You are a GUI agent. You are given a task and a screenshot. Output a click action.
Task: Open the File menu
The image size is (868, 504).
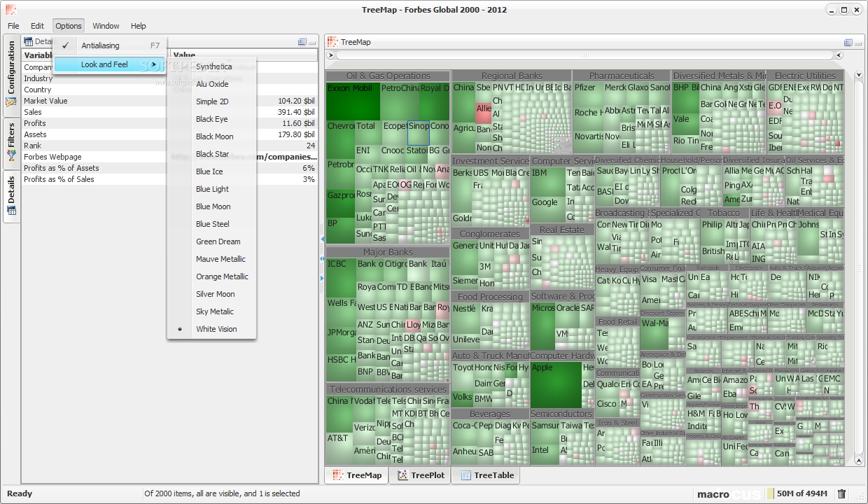pyautogui.click(x=13, y=26)
